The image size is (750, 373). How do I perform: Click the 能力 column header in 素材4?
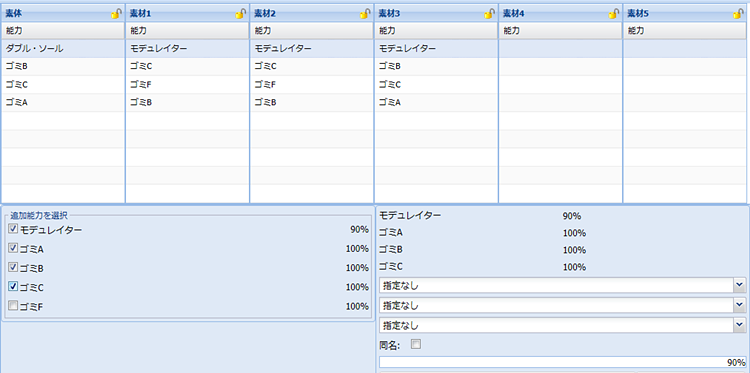click(x=560, y=31)
